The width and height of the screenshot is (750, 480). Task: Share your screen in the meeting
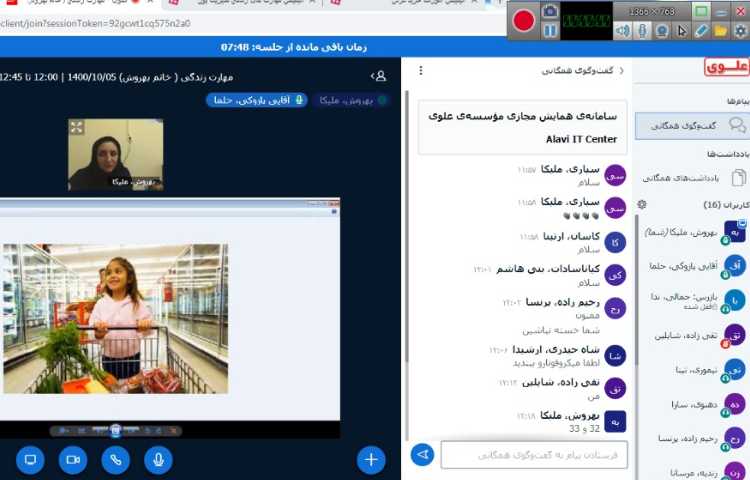(30, 459)
